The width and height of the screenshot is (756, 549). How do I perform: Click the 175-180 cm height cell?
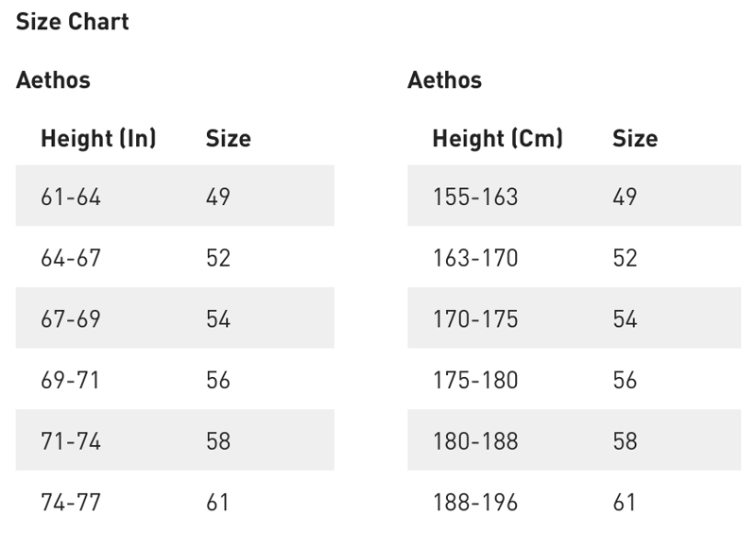(475, 380)
